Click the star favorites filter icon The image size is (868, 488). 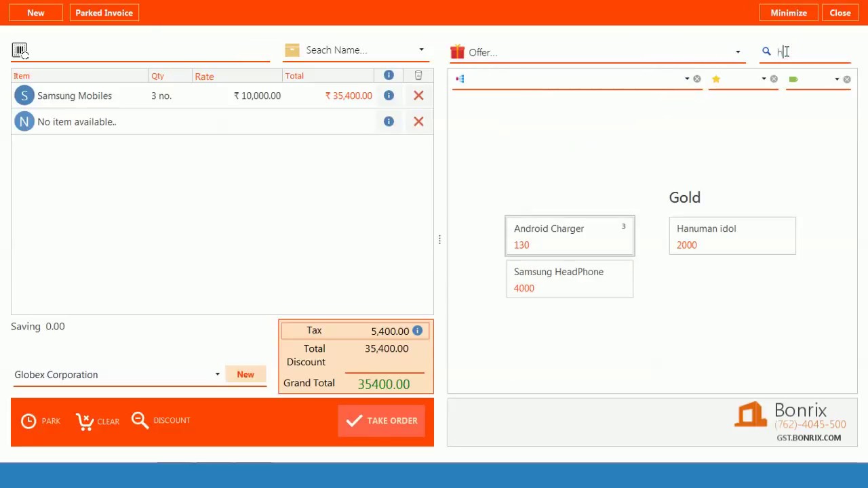715,79
